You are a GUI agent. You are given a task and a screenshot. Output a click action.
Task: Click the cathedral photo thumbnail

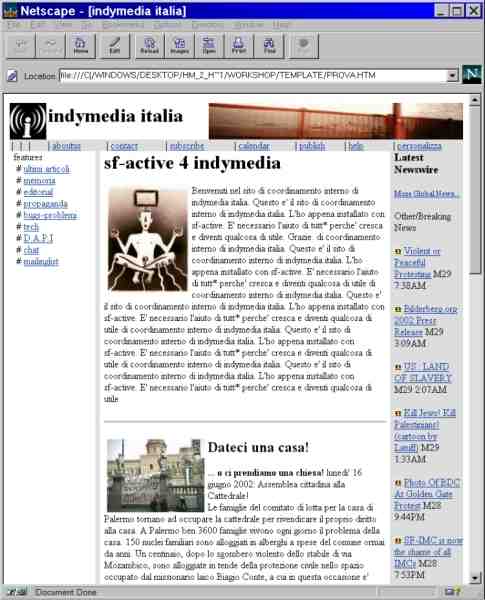click(155, 476)
